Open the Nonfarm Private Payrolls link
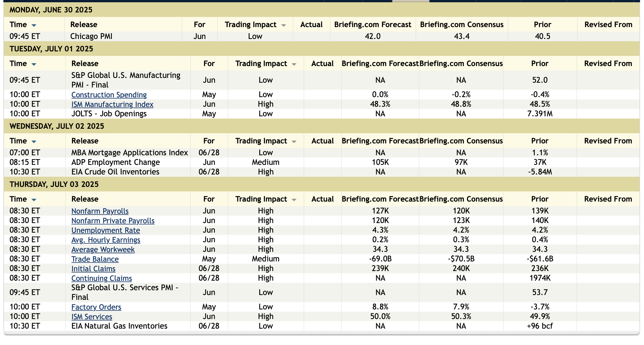Viewport: 644px width, 345px height. coord(113,221)
